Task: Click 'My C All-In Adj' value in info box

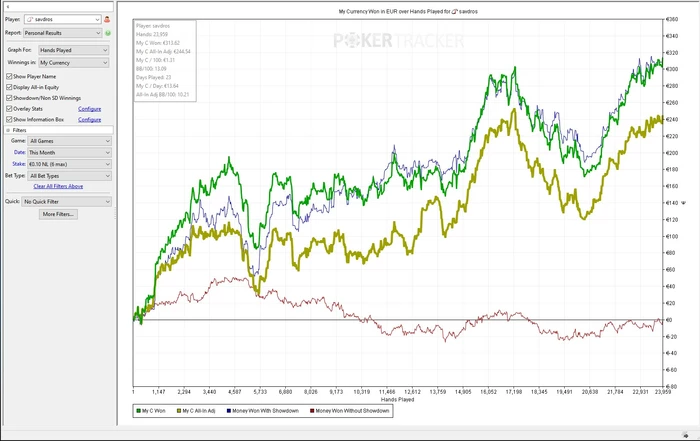Action: 163,51
